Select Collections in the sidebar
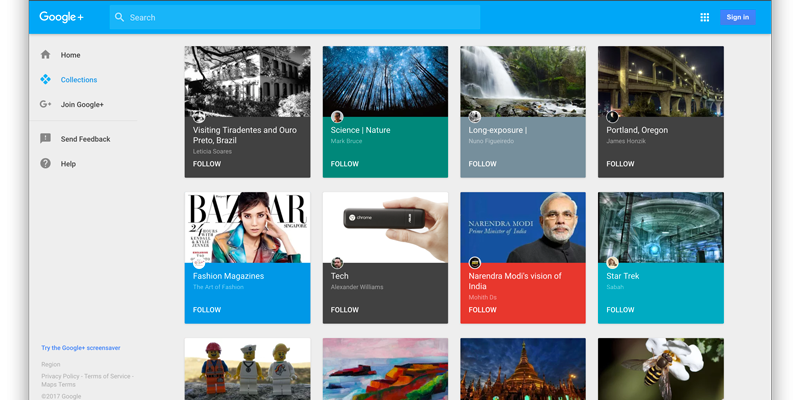Viewport: 800px width, 400px height. [x=79, y=80]
